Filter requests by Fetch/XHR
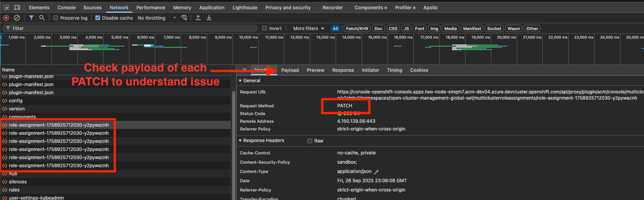This screenshot has width=644, height=200. point(357,29)
